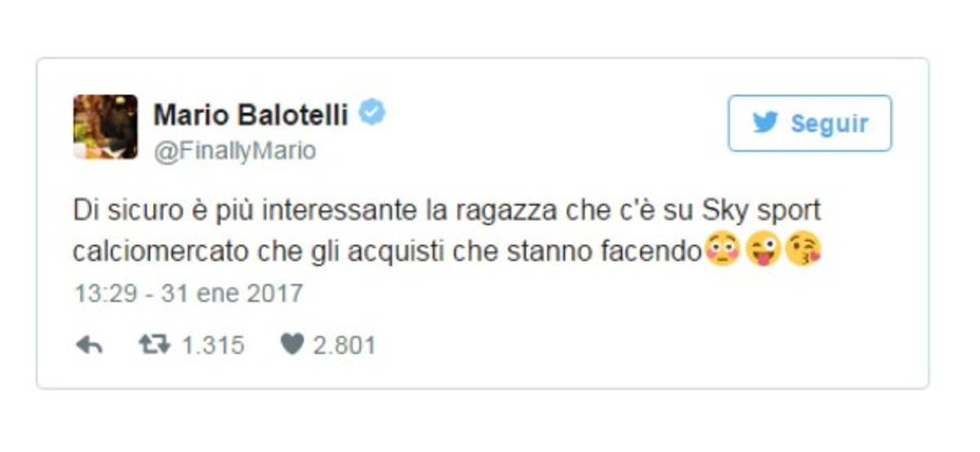View the 1.315 retweets count
Screen dimensions: 980x452
point(212,345)
